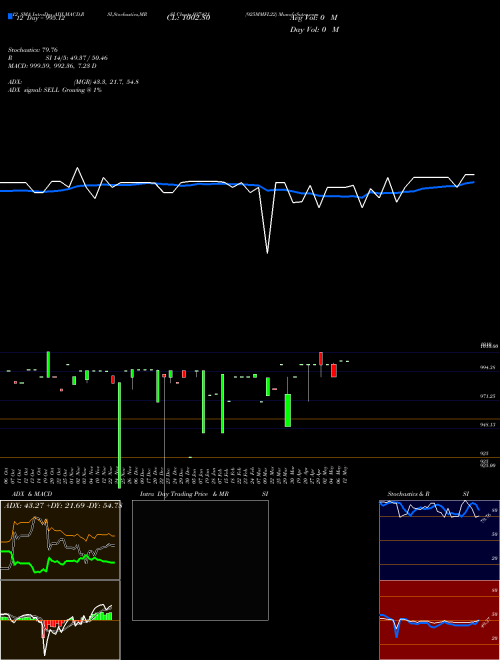Click the '(MGR) 43.3, 21.7, 54.8' ADX values
This screenshot has height=660, width=500.
(x=106, y=82)
